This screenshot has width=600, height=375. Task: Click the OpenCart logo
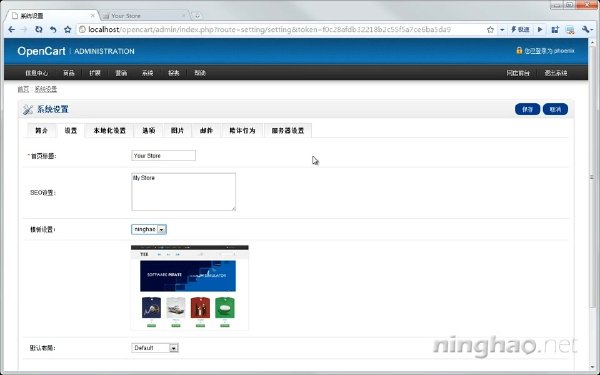click(x=41, y=51)
